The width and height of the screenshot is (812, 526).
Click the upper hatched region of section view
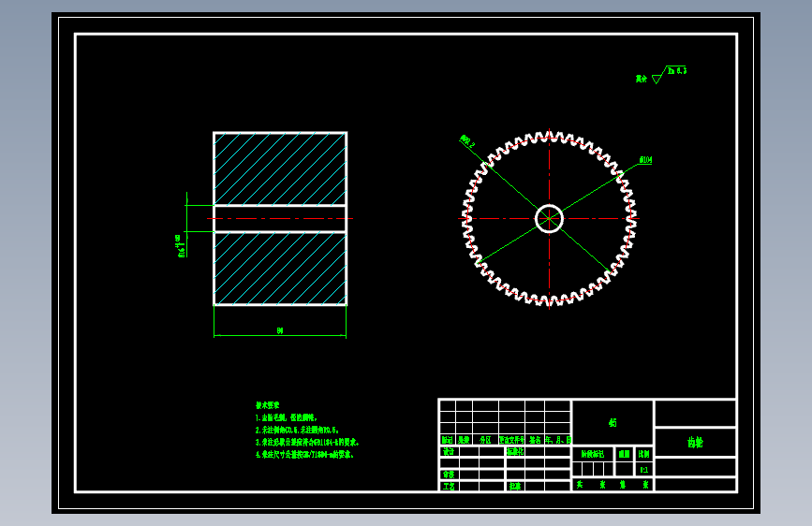[x=280, y=168]
